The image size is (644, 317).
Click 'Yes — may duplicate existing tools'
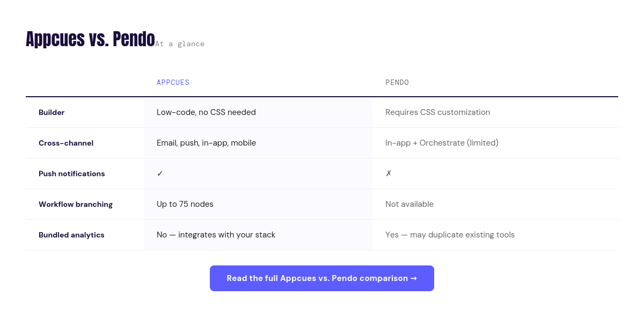pos(450,235)
